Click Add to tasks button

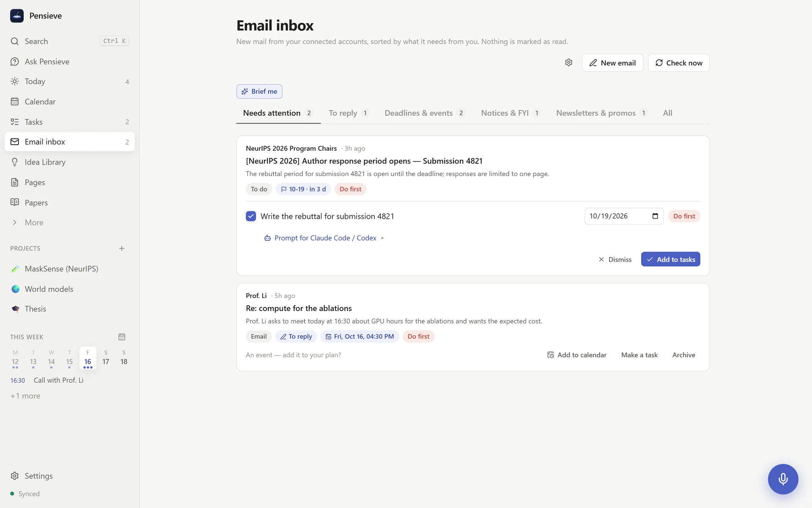(x=670, y=260)
